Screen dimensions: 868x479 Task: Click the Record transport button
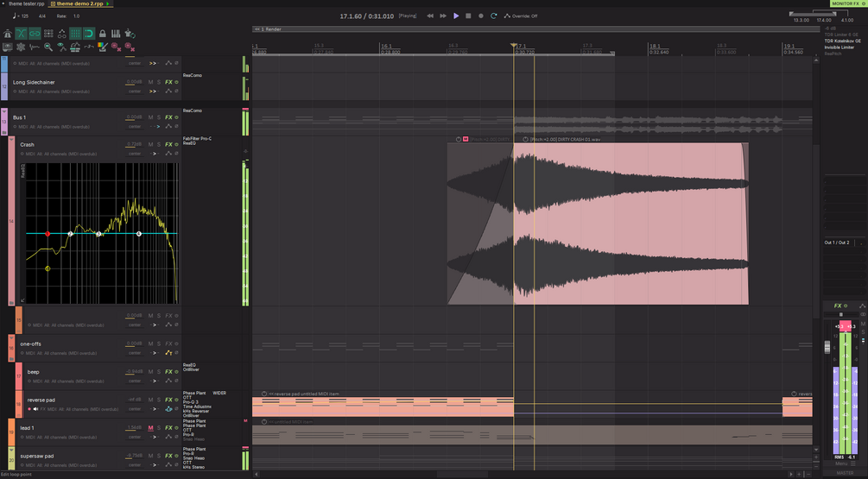pyautogui.click(x=480, y=16)
